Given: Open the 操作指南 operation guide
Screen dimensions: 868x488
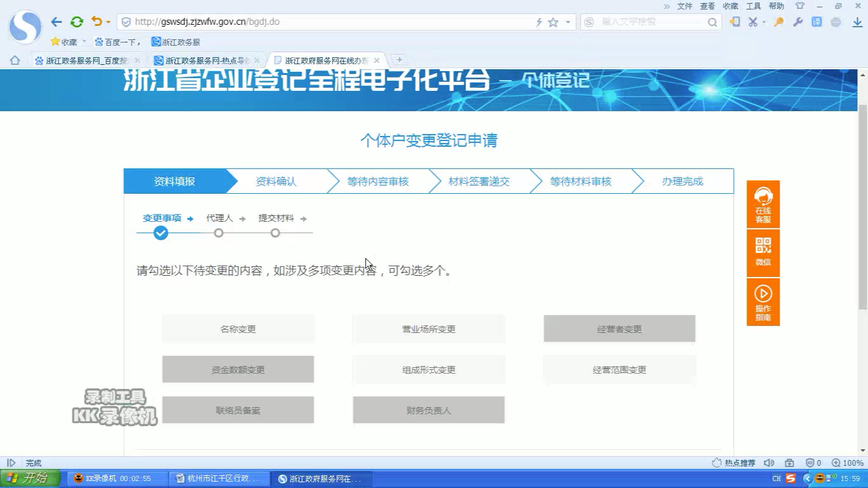Looking at the screenshot, I should tap(762, 301).
